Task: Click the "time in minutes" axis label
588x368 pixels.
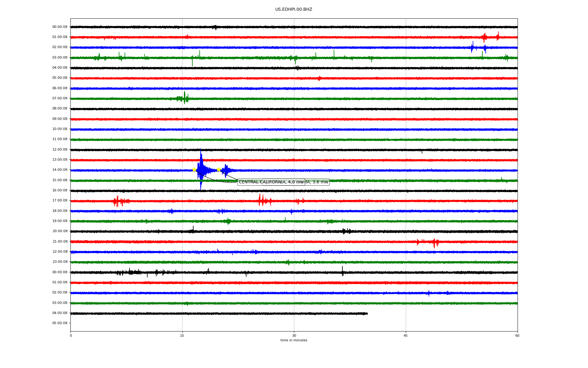Action: pos(294,340)
